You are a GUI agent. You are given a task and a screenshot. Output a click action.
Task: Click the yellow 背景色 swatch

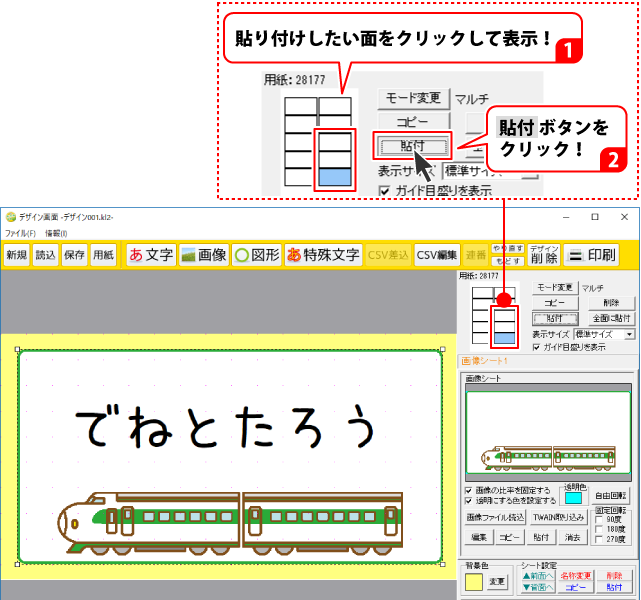474,582
